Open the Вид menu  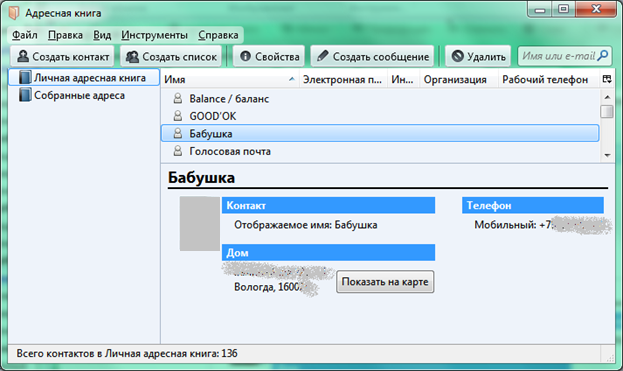tap(102, 35)
